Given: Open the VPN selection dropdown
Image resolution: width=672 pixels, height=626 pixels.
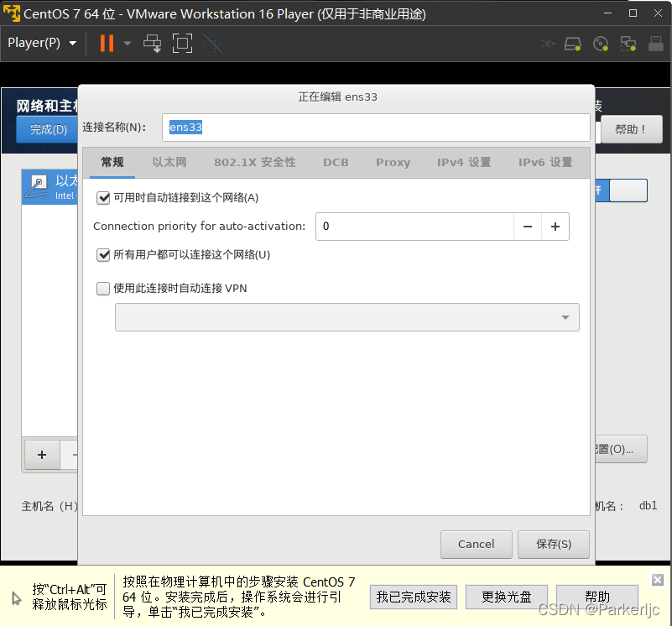Looking at the screenshot, I should tap(346, 317).
